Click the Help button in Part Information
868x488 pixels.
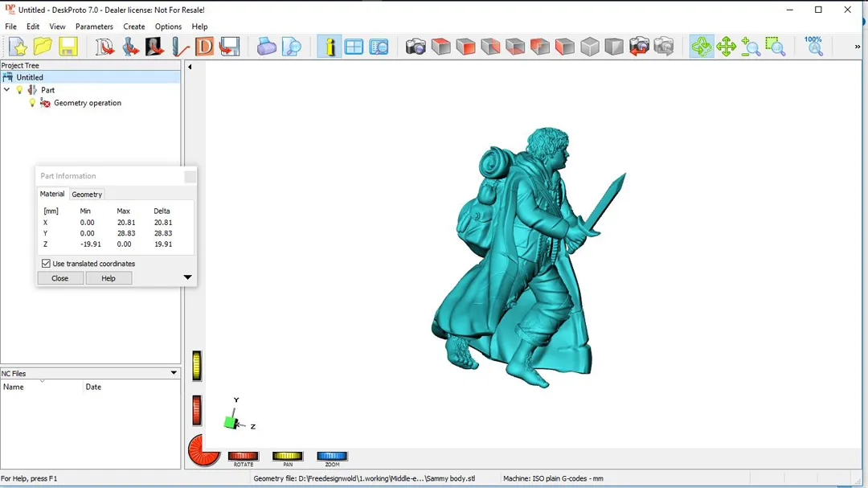tap(108, 278)
